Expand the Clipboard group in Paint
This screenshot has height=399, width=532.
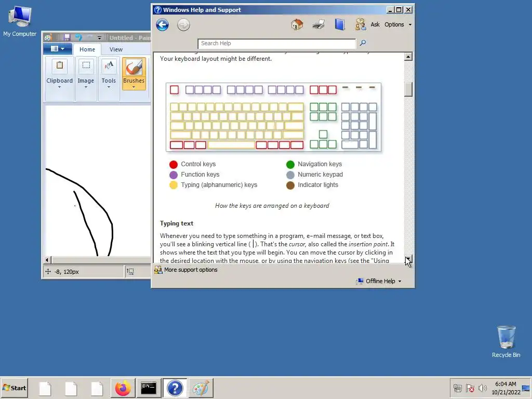[x=59, y=79]
